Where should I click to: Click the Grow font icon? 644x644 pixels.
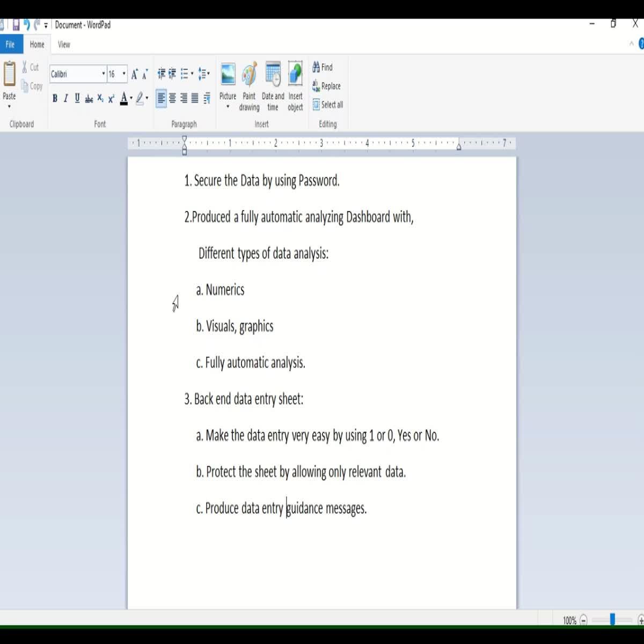[134, 74]
